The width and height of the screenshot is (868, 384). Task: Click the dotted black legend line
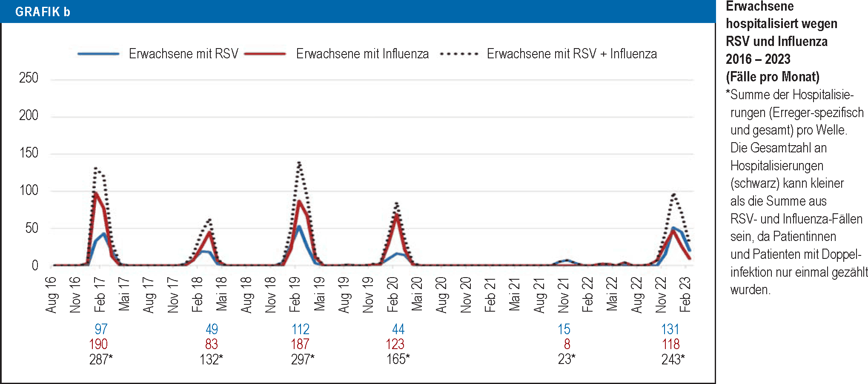coord(459,54)
